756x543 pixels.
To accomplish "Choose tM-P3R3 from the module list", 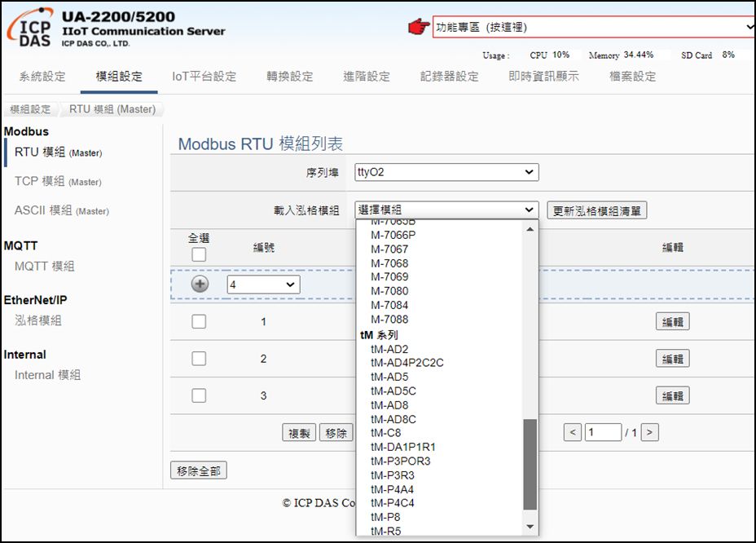I will pos(440,475).
